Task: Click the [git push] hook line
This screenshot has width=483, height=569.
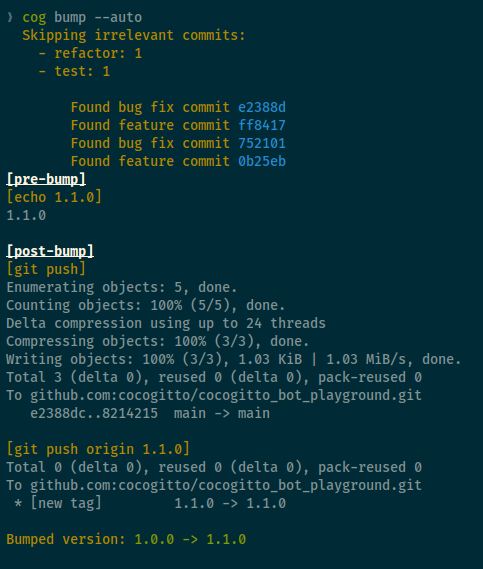Action: coord(46,269)
